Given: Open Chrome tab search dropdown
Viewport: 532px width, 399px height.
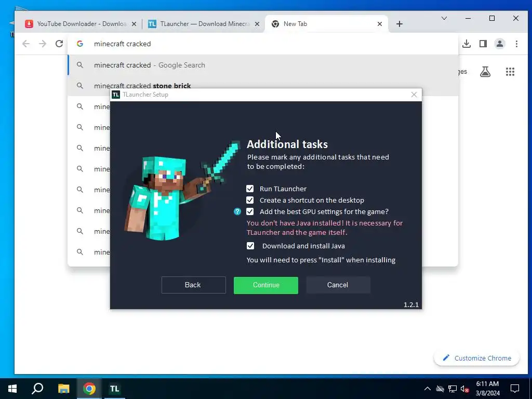Looking at the screenshot, I should click(444, 18).
